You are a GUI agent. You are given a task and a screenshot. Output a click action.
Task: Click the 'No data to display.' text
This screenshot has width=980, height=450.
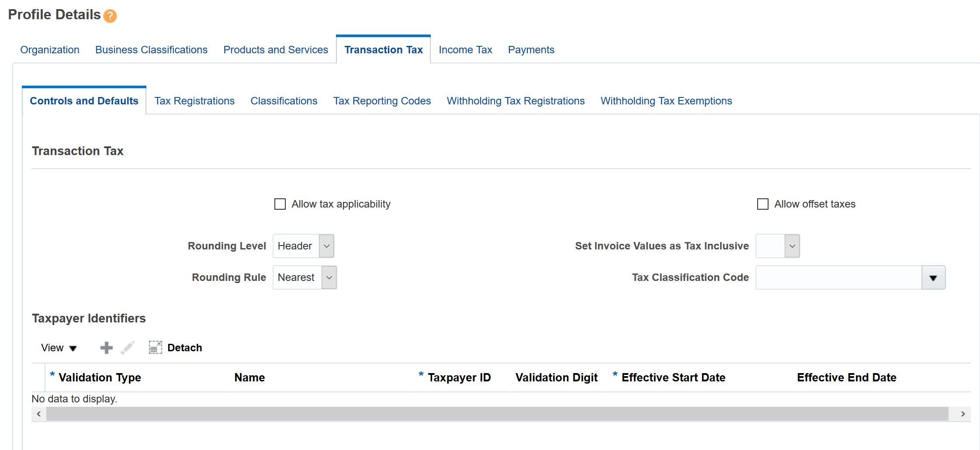point(74,399)
